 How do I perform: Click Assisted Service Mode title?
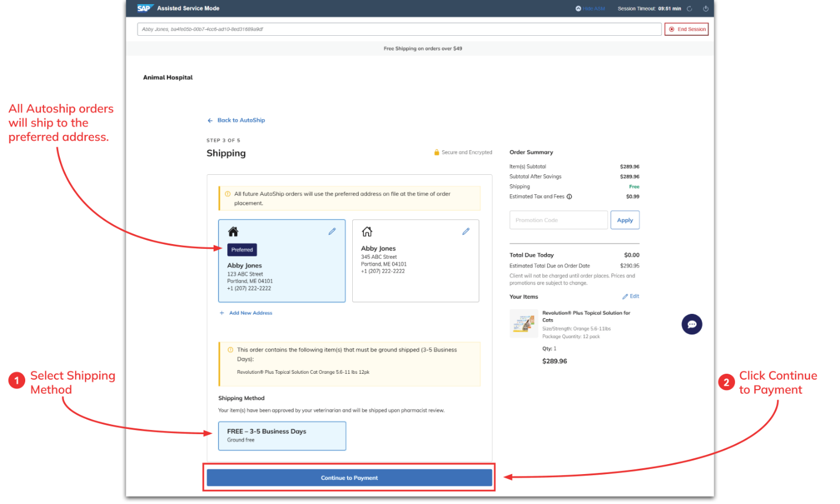[188, 8]
